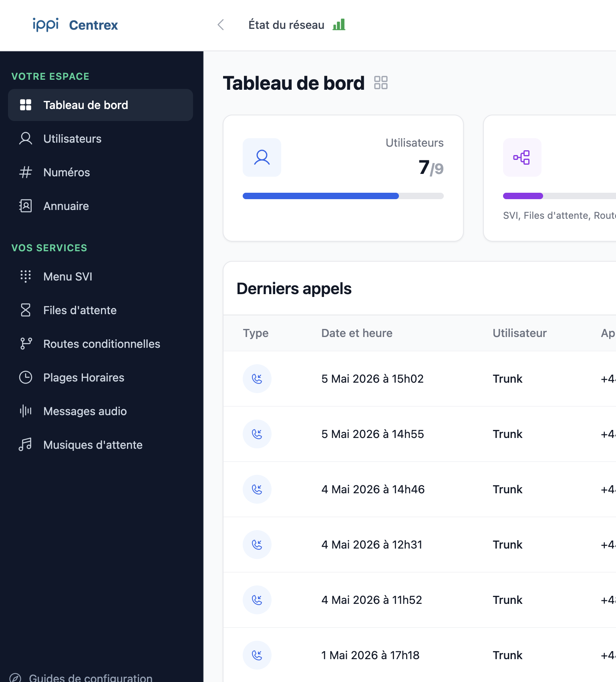The image size is (616, 682).
Task: Select '4 Mai 2026 à 11h52' date cell
Action: 372,600
